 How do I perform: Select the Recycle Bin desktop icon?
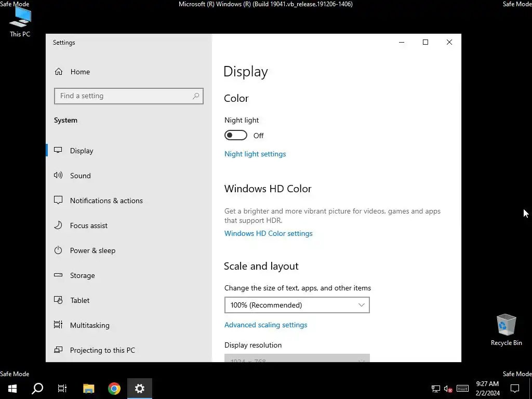click(506, 330)
